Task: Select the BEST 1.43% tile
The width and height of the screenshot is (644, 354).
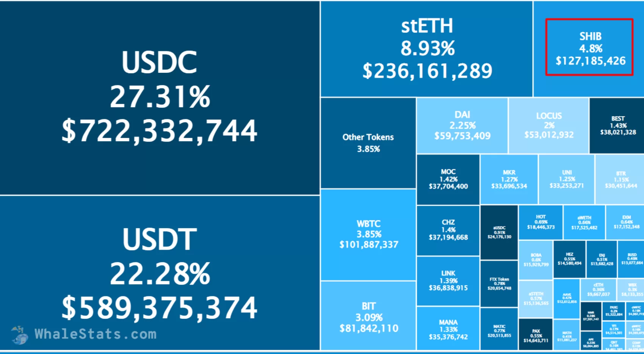Action: coord(617,126)
